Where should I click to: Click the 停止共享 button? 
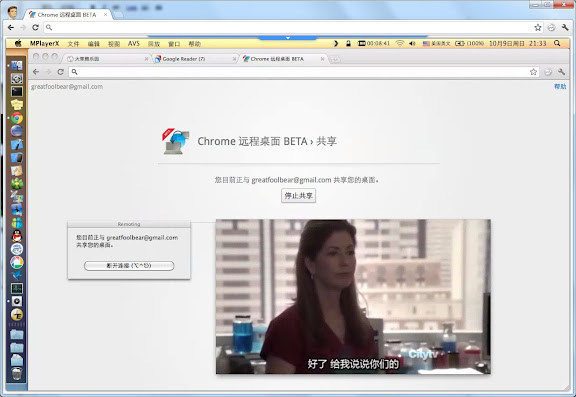coord(298,196)
